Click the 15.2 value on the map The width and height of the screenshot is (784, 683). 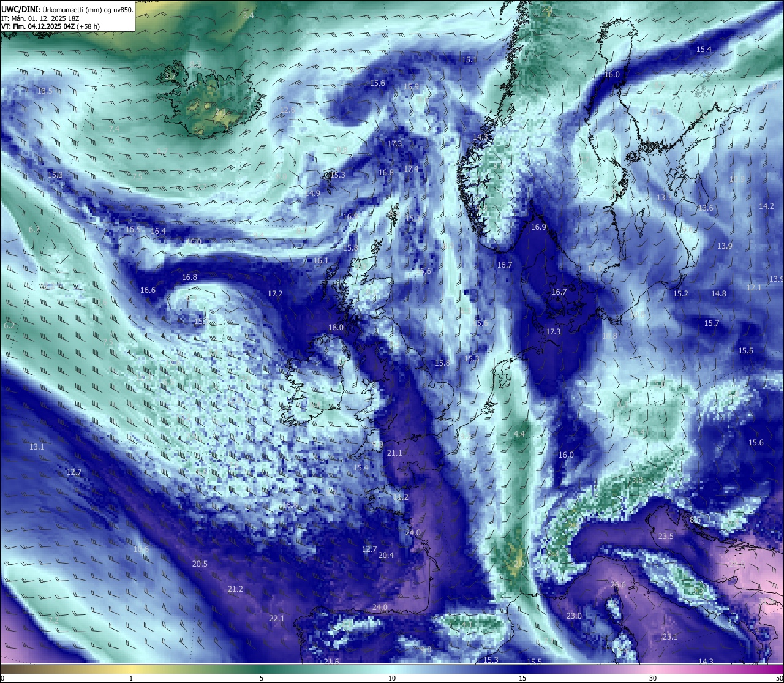(680, 294)
